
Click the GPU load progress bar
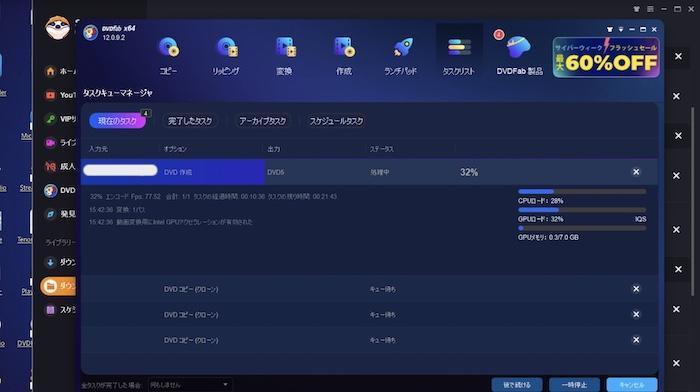(x=582, y=210)
